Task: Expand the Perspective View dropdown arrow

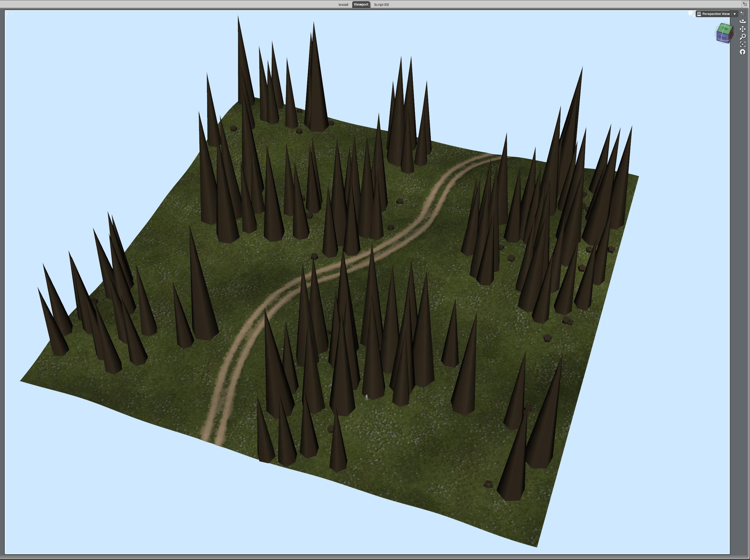Action: coord(735,14)
